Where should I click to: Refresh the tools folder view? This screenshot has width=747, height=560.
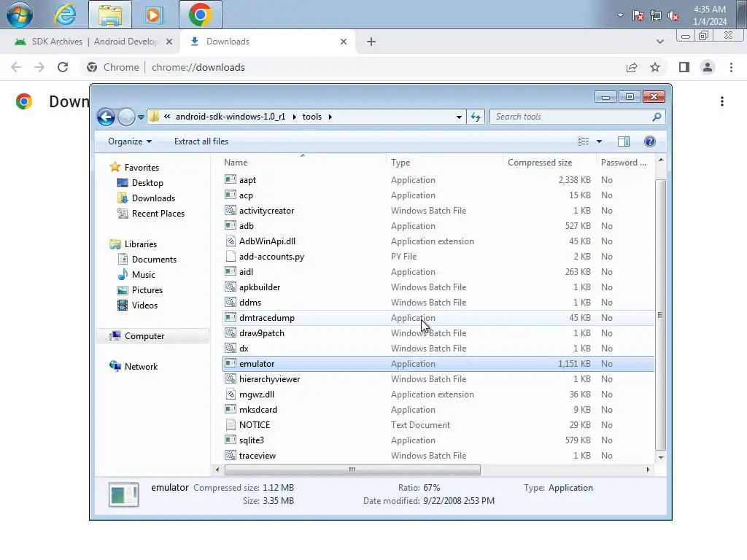tap(476, 117)
